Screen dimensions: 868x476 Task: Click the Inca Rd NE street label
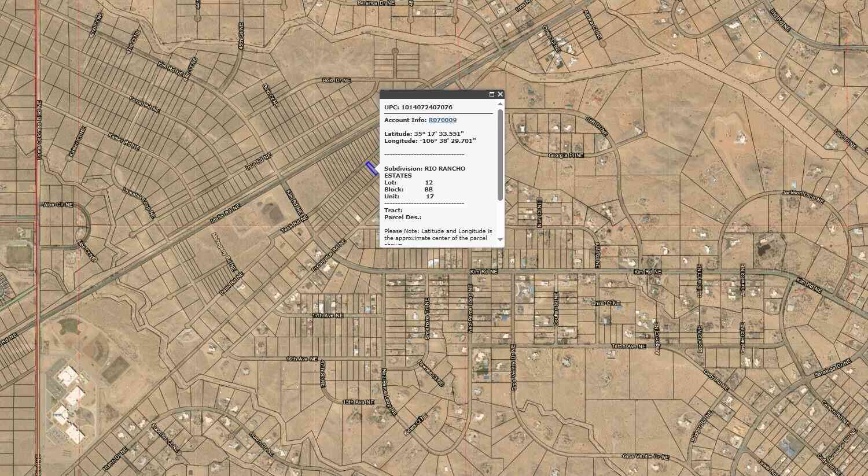point(258,162)
